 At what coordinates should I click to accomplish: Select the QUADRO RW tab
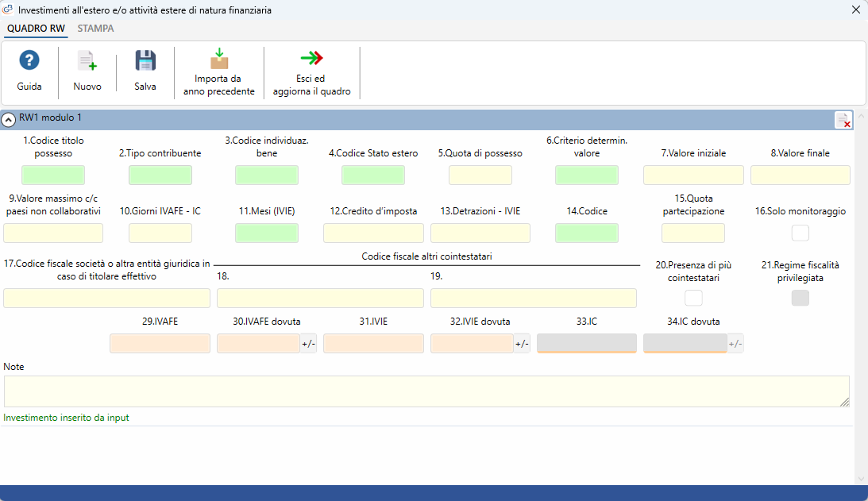tap(36, 29)
